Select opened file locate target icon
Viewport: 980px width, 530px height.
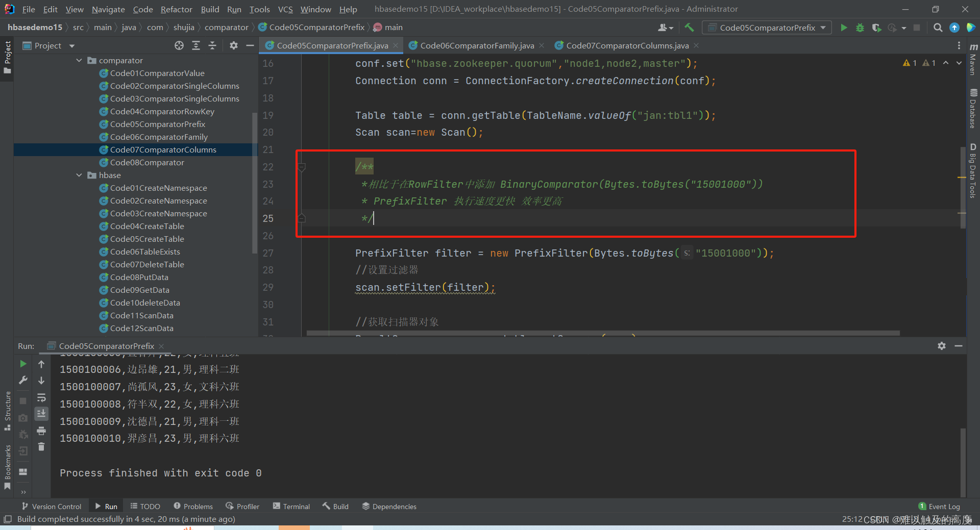tap(179, 45)
